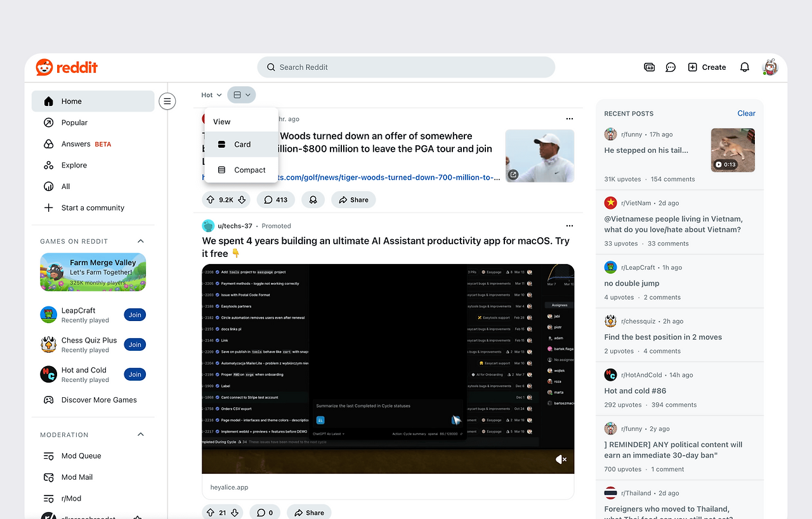Play the 'He stepped on his tail' video thumbnail
This screenshot has height=519, width=812.
733,150
